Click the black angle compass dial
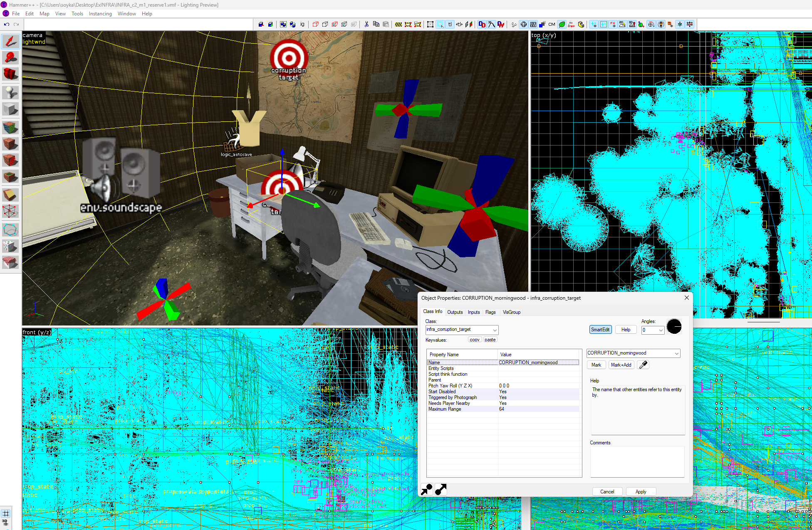 [674, 327]
